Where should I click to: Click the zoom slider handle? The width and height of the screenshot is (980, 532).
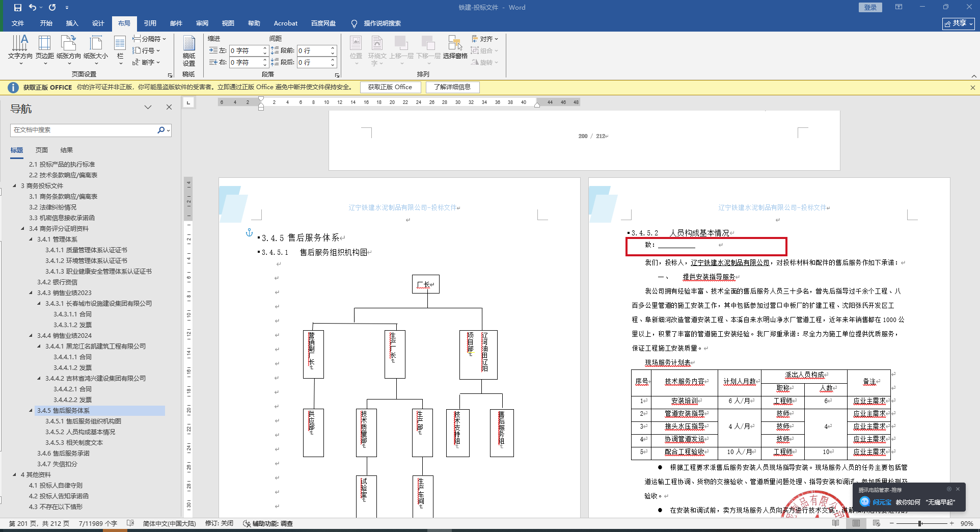coord(920,523)
